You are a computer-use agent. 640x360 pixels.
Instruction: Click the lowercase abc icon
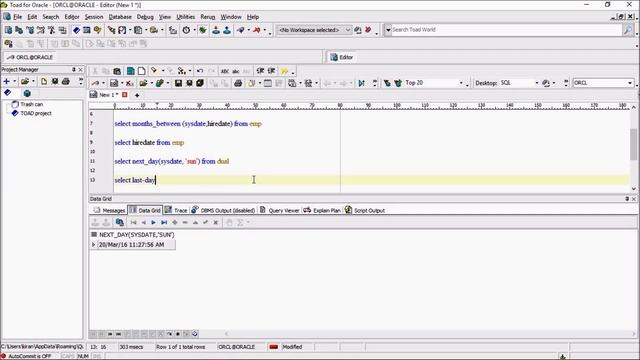click(x=236, y=71)
